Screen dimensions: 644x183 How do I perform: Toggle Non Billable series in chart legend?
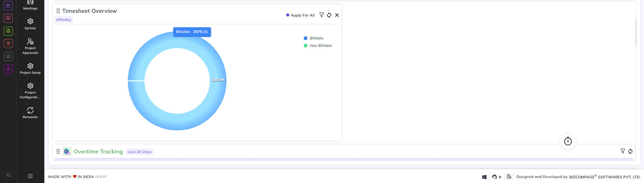click(x=317, y=45)
